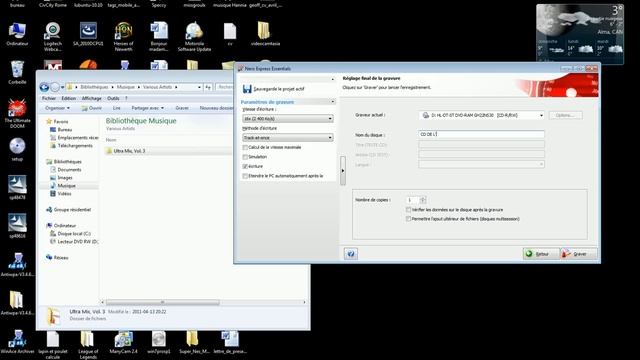Open the lettre_de_prese... Word document icon

click(230, 342)
